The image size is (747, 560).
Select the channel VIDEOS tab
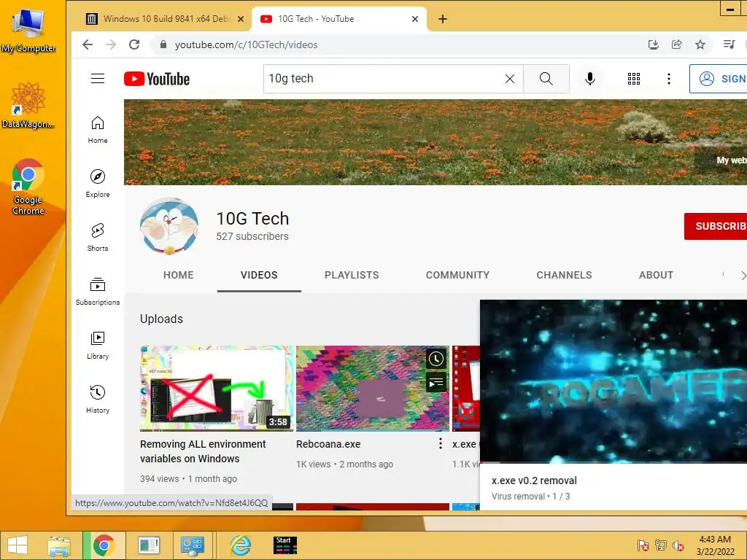pyautogui.click(x=259, y=275)
